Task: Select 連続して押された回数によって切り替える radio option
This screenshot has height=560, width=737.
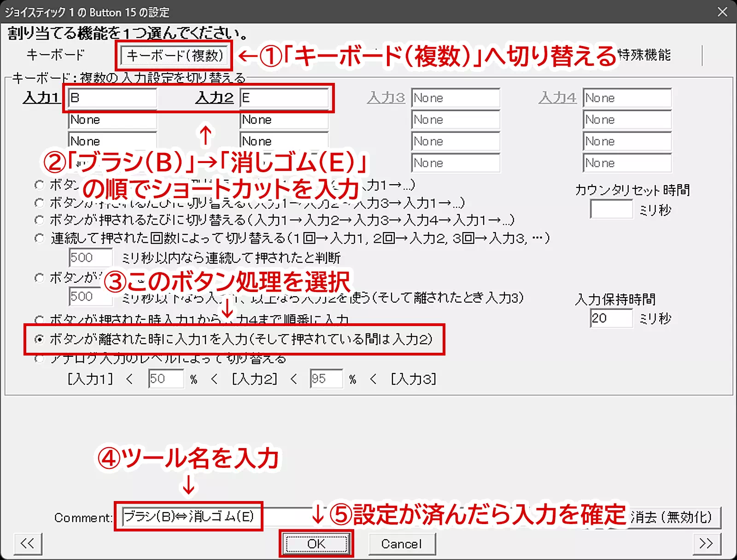Action: (40, 239)
